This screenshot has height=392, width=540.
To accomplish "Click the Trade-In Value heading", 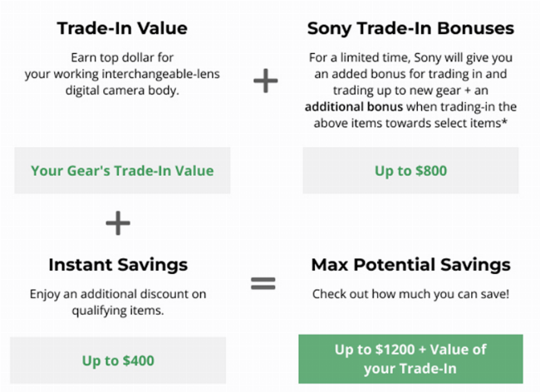I will click(122, 28).
